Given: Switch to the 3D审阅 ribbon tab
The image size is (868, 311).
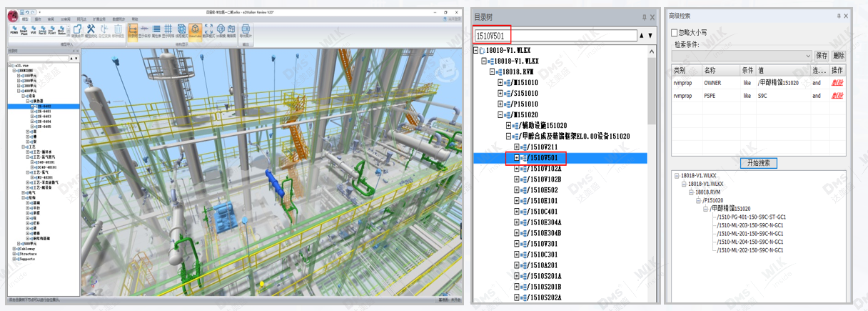Looking at the screenshot, I should 66,19.
